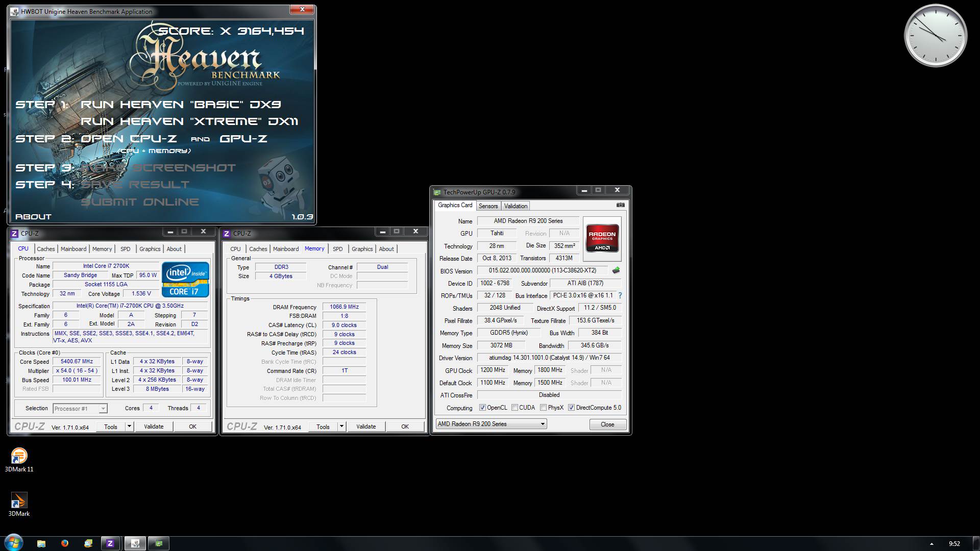Expand Tools dropdown arrow in Memory CPU-Z

(x=341, y=427)
